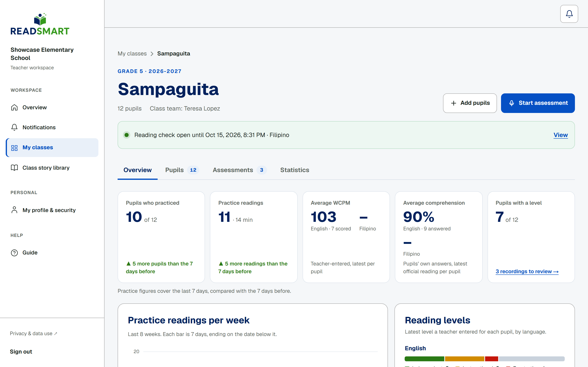Click the Add pupils button
Image resolution: width=588 pixels, height=367 pixels.
coord(470,103)
